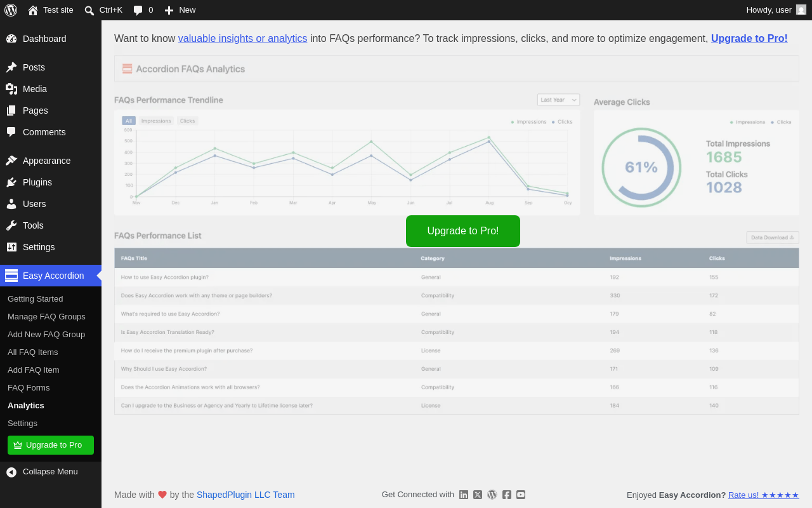Click the Collapse Menu arrow icon

(x=11, y=472)
